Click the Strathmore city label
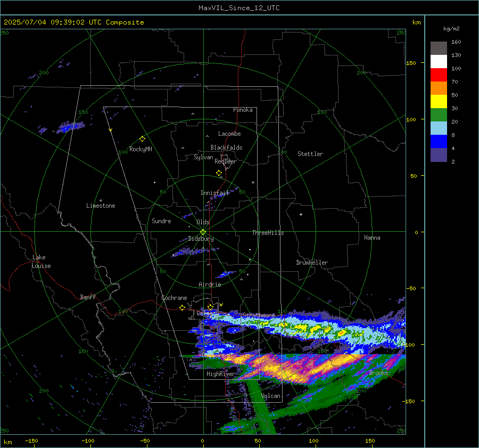 [259, 315]
